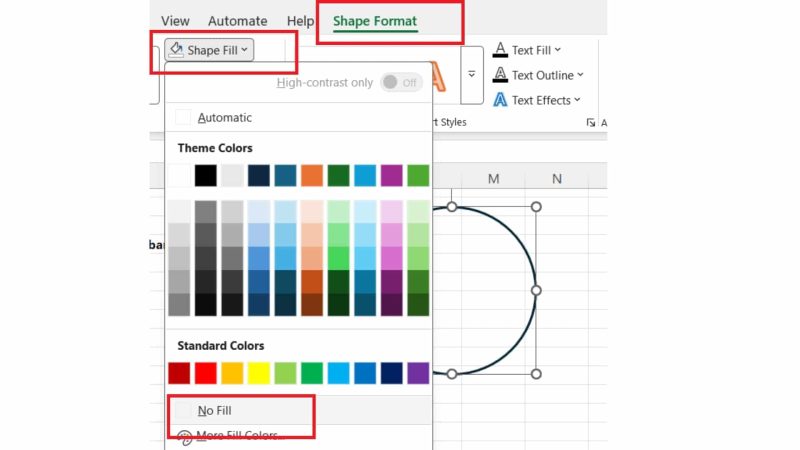Click the shape's bottom-right corner handle
Viewport: 800px width, 450px height.
[536, 374]
